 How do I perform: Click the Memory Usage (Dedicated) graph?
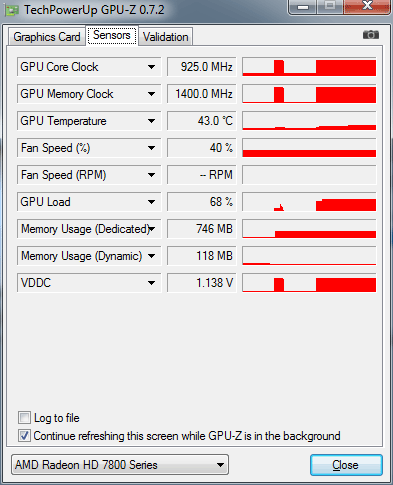pos(309,229)
